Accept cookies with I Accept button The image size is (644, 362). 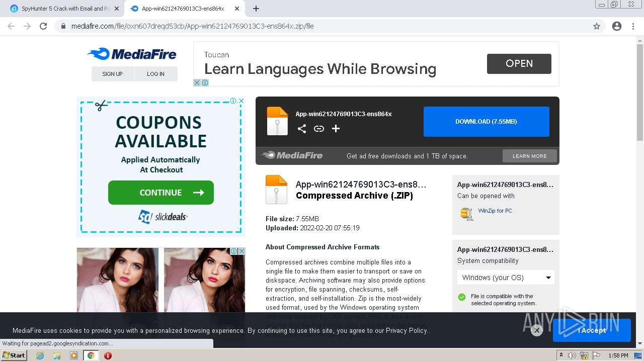(592, 330)
